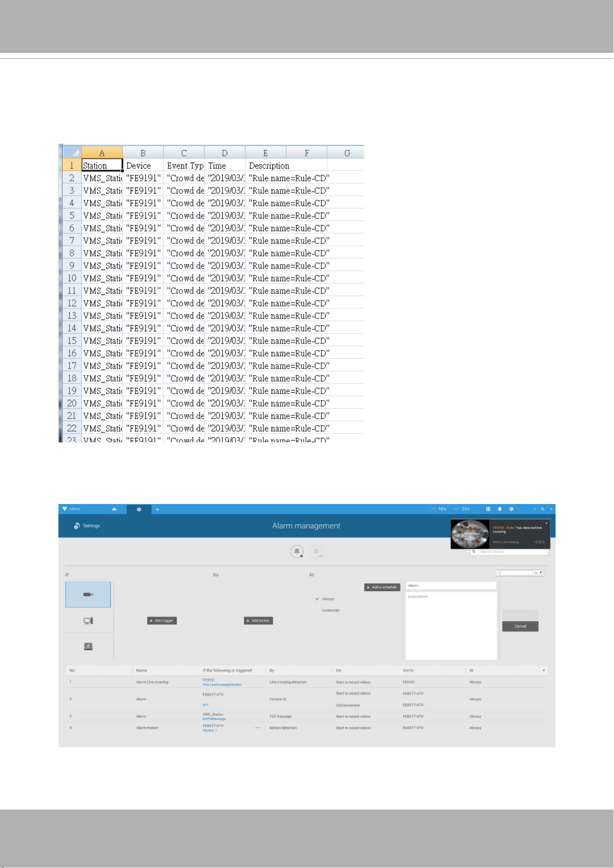Viewport: 614px width, 868px height.
Task: Select spreadsheet column C header
Action: (x=184, y=153)
